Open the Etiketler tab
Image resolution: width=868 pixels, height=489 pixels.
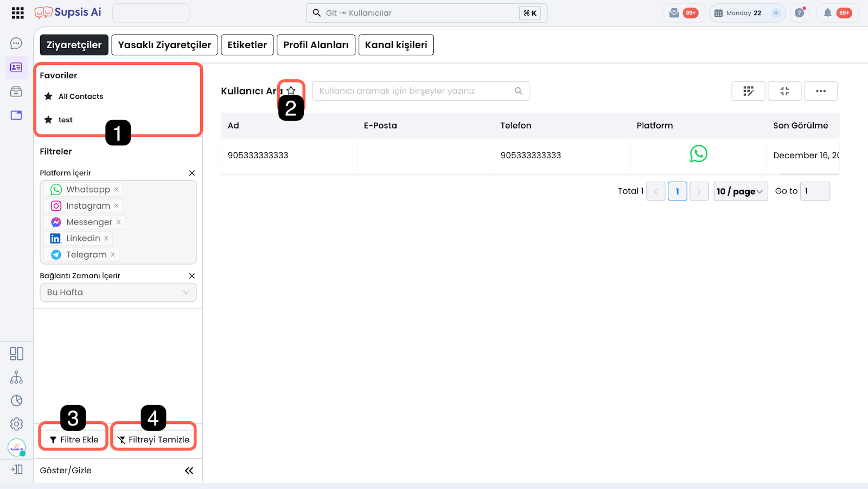[x=247, y=45]
